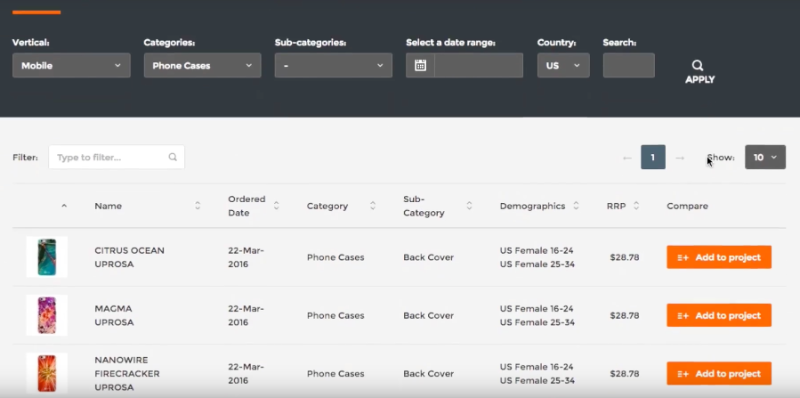Go to previous page arrow
This screenshot has height=398, width=800.
pos(627,158)
